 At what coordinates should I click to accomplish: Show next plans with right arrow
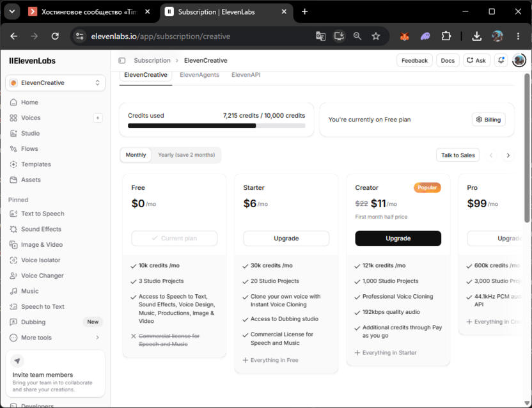(508, 155)
